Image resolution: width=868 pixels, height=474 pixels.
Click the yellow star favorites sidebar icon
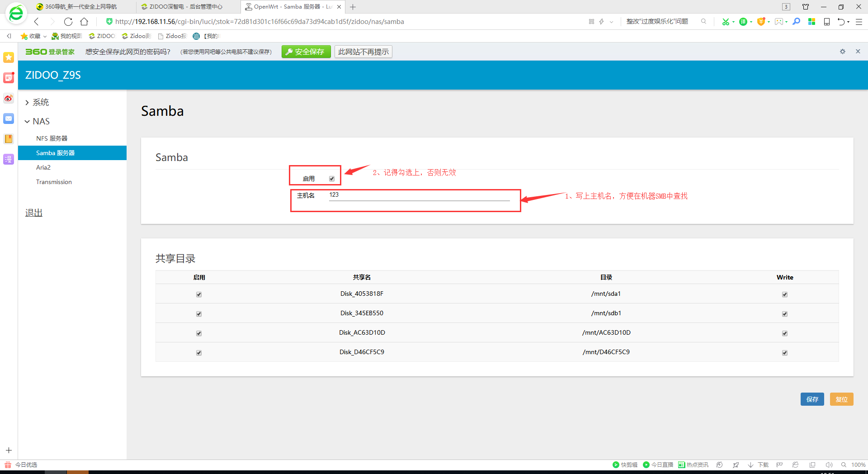point(9,57)
